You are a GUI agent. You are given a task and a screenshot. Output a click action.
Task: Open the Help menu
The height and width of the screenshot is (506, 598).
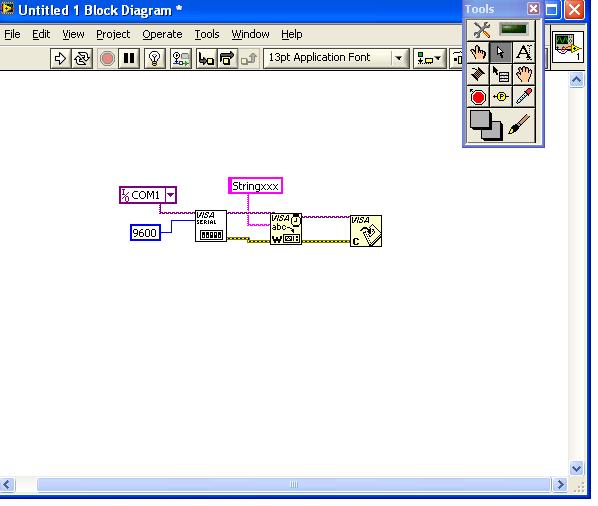(x=292, y=34)
